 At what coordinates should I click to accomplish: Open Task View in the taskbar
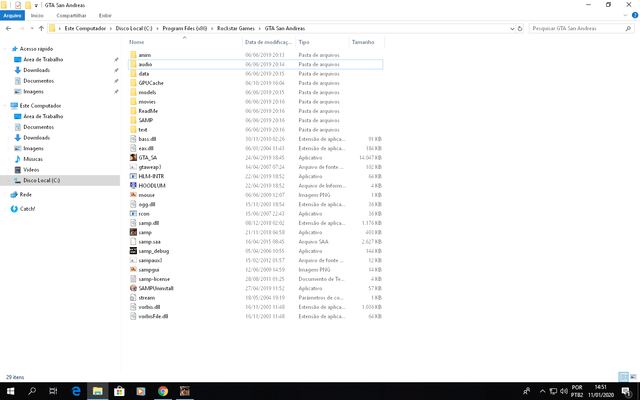click(53, 391)
